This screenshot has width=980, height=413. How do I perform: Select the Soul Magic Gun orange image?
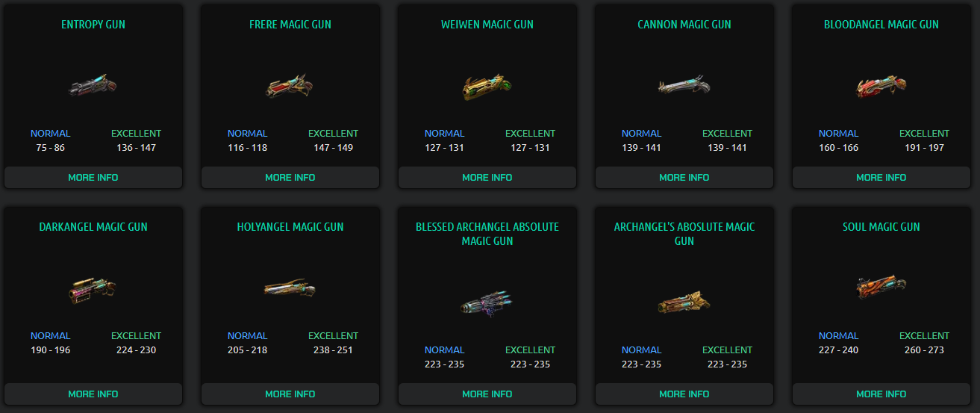point(881,288)
